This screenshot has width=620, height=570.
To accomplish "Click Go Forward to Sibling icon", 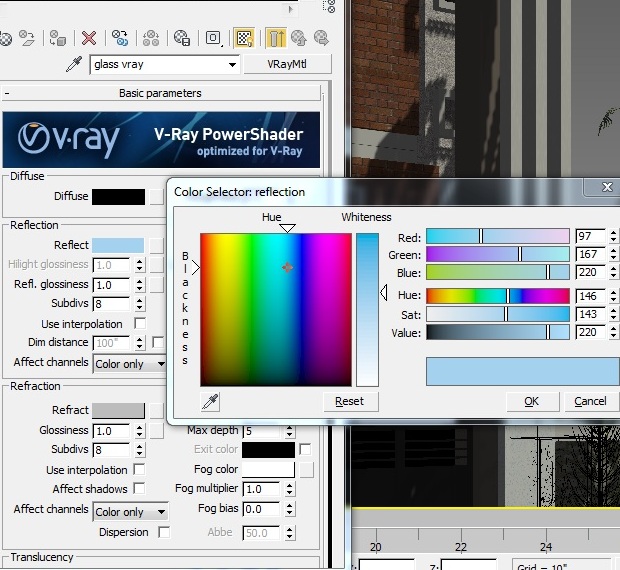I will click(321, 38).
